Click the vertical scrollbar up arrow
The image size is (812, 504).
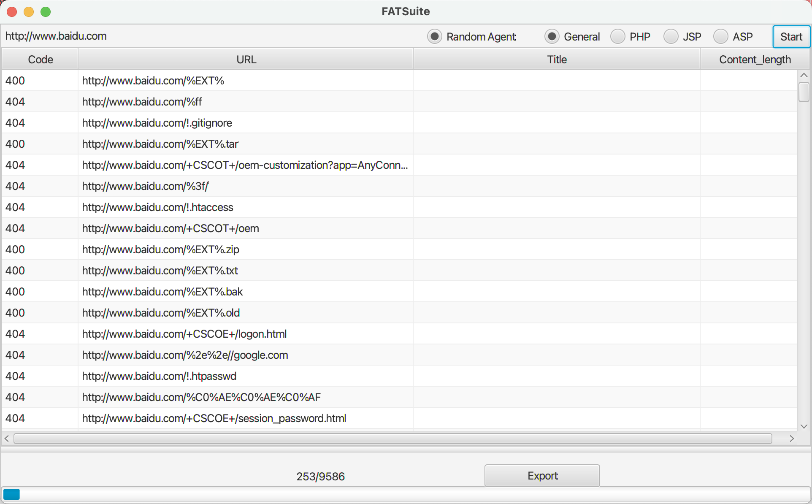[x=804, y=75]
